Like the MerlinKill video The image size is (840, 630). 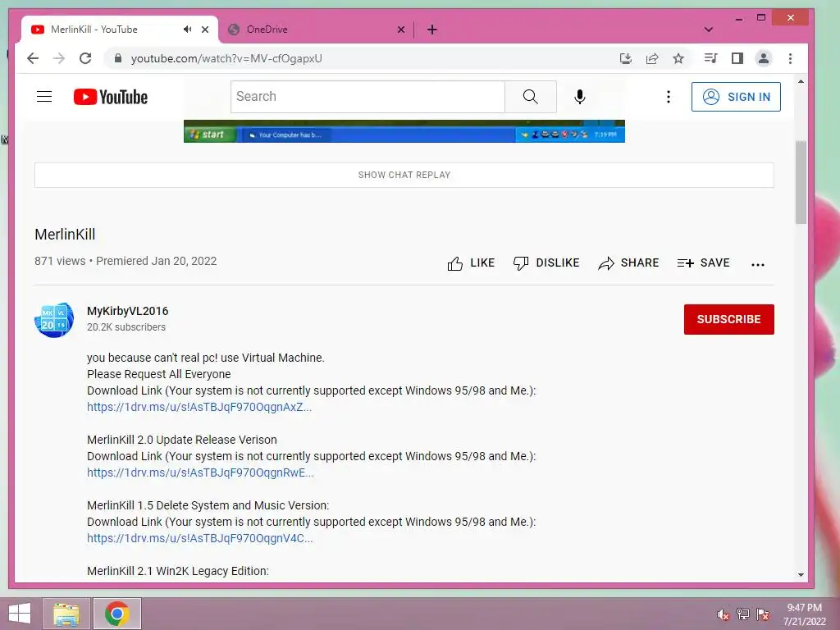471,263
